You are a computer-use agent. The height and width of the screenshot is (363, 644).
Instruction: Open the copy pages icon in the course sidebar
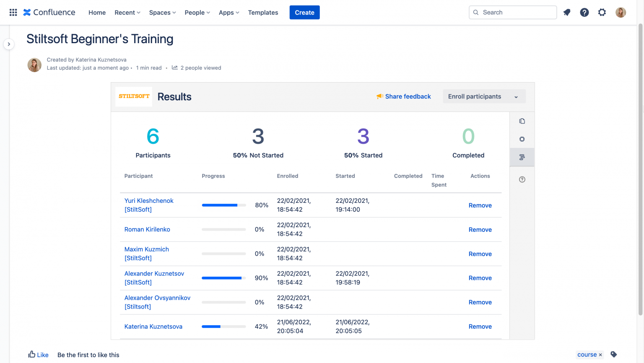522,121
